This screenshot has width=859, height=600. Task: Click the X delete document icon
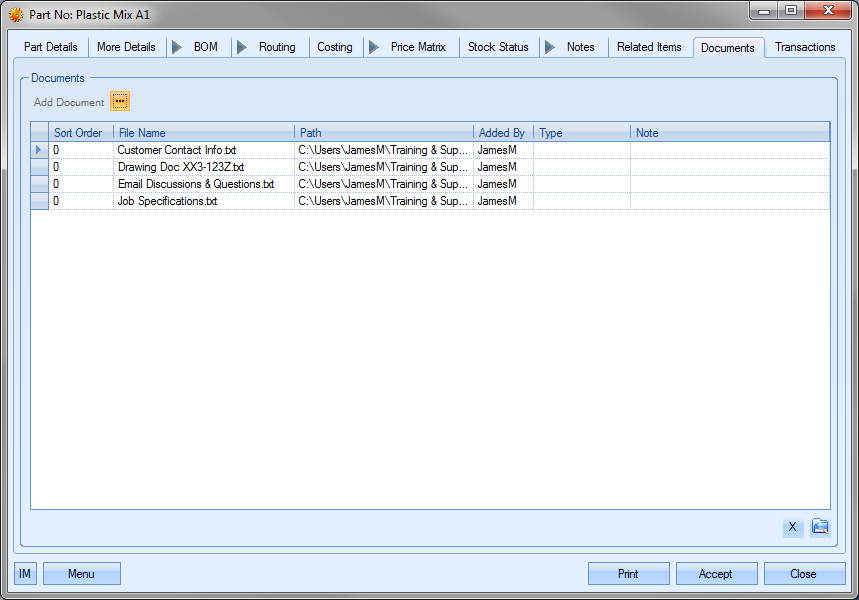(792, 527)
